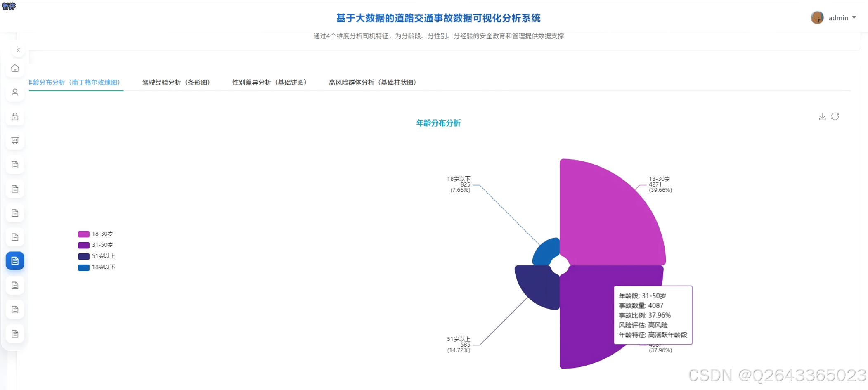Open the first document page icon in sidebar
868x390 pixels.
15,165
